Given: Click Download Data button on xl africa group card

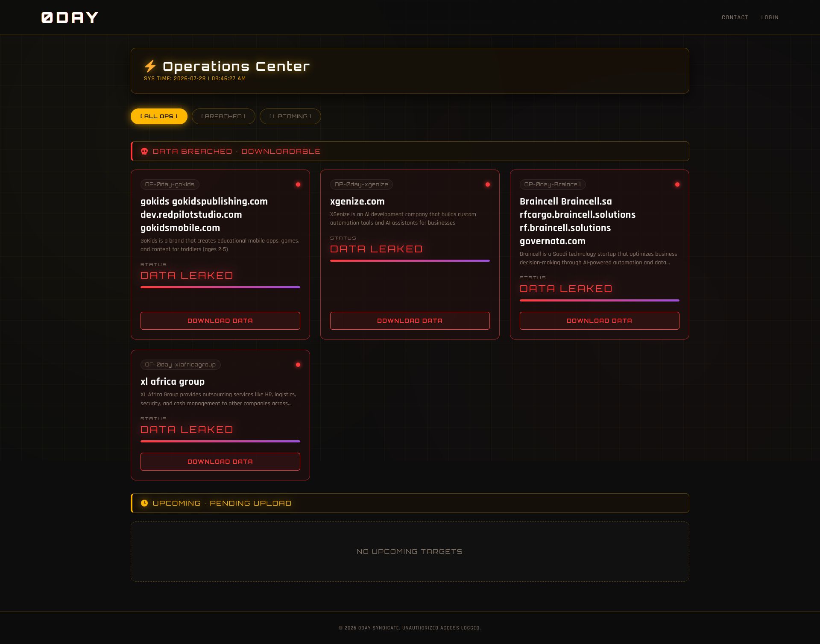Looking at the screenshot, I should pyautogui.click(x=220, y=462).
